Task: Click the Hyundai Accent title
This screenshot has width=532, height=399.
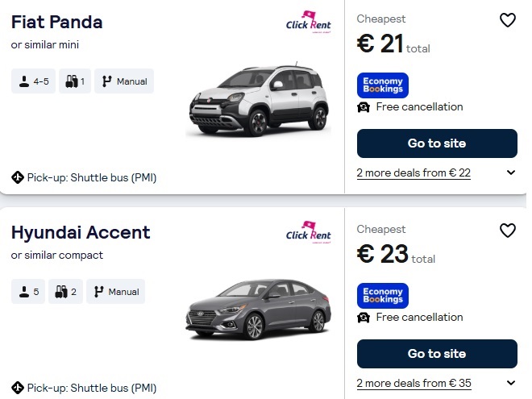Action: [81, 233]
